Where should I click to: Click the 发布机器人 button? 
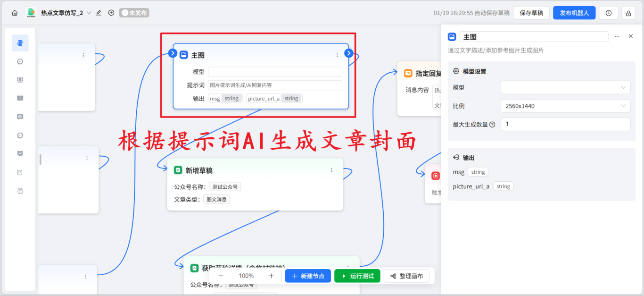tap(574, 13)
